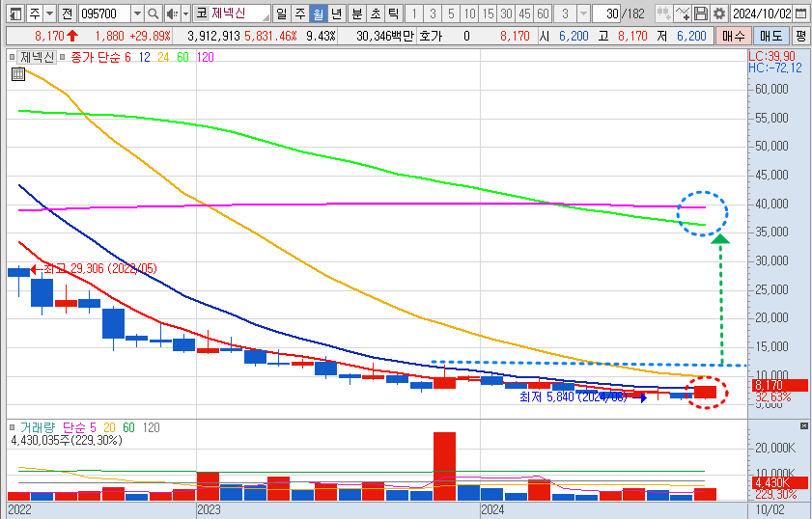
Task: Click the 최고 29,306 (2022/05) high label
Action: point(100,268)
